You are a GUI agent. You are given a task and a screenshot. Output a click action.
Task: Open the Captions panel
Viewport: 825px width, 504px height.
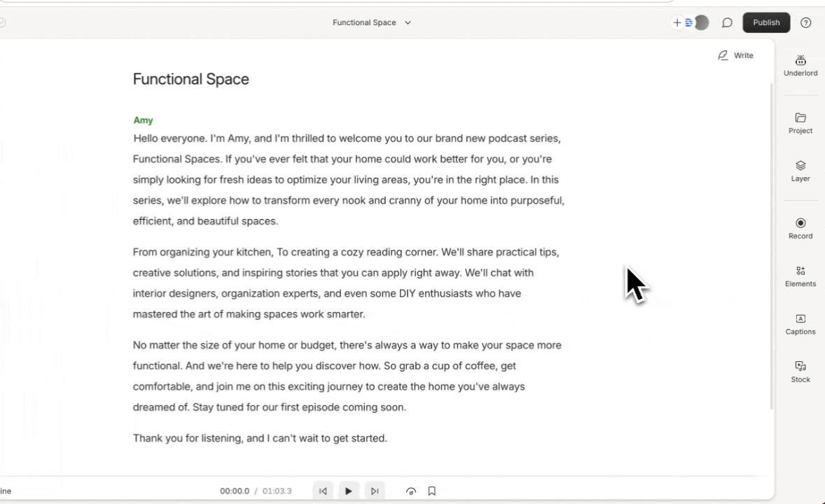click(x=800, y=323)
